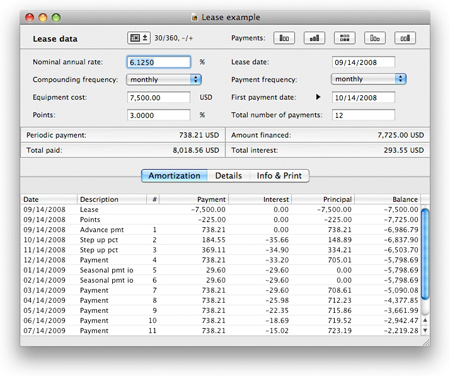Screen dimensions: 450x376
Task: Open the Compounding frequency dropdown
Action: tap(164, 79)
